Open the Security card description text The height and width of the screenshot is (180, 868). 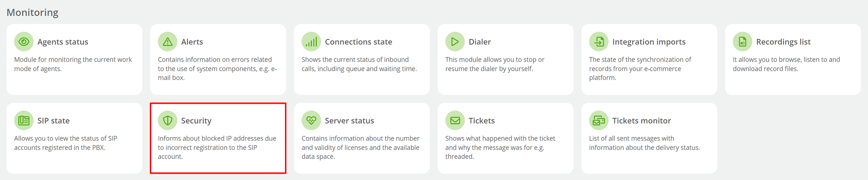217,147
